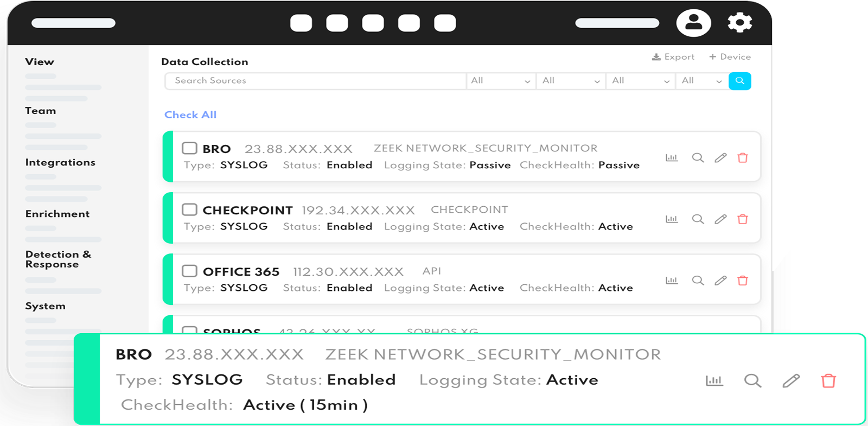Edit BRO using pencil in enlarged card
Image resolution: width=868 pixels, height=426 pixels.
[x=791, y=381]
